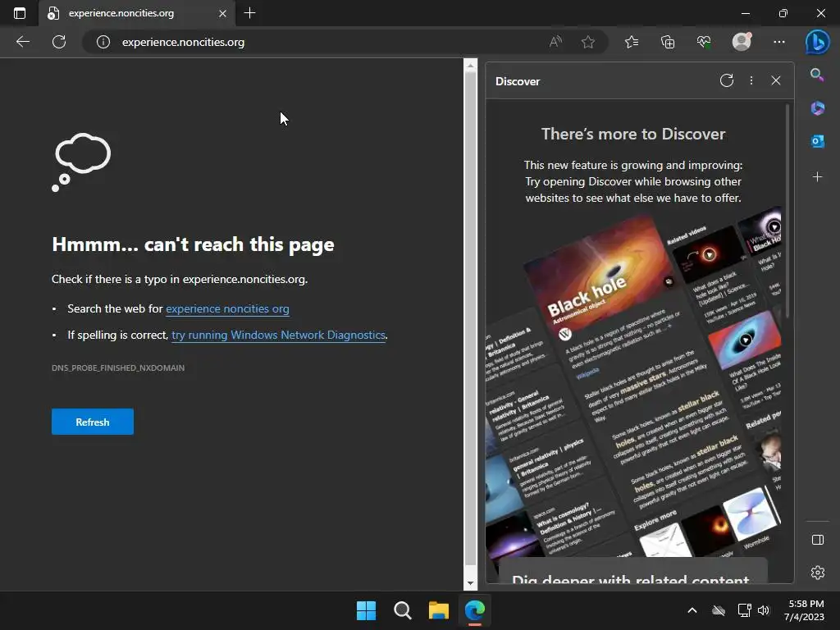Show hidden system tray icons
Screen dimensions: 840x630
coord(692,610)
